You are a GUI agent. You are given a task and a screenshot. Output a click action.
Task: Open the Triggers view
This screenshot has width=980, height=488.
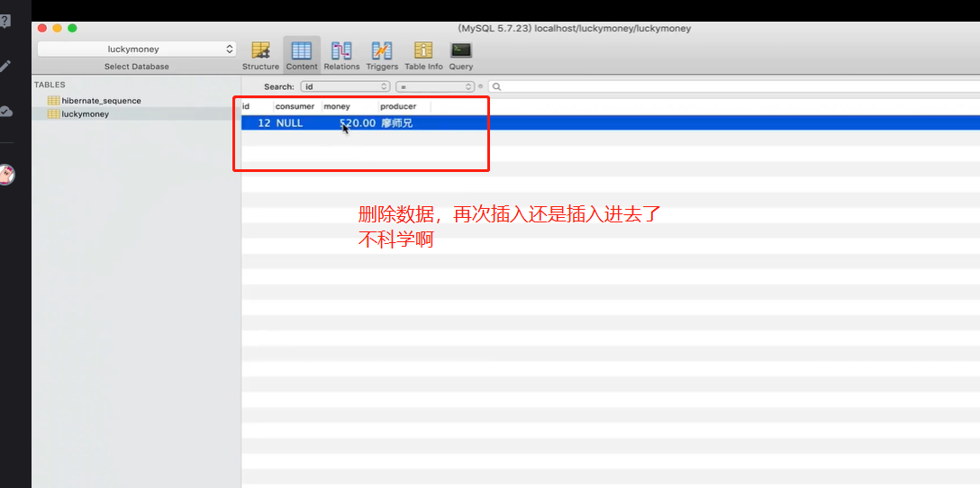[382, 56]
